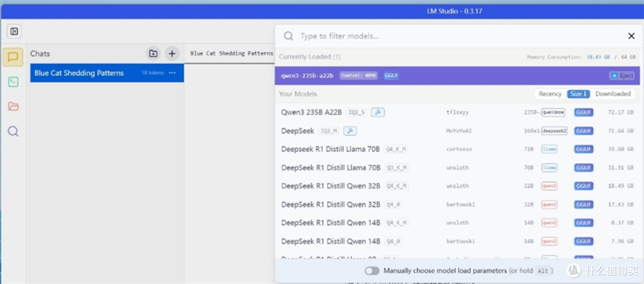
Task: Open options for Blue Cat Shedding Patterns chat
Action: (172, 73)
